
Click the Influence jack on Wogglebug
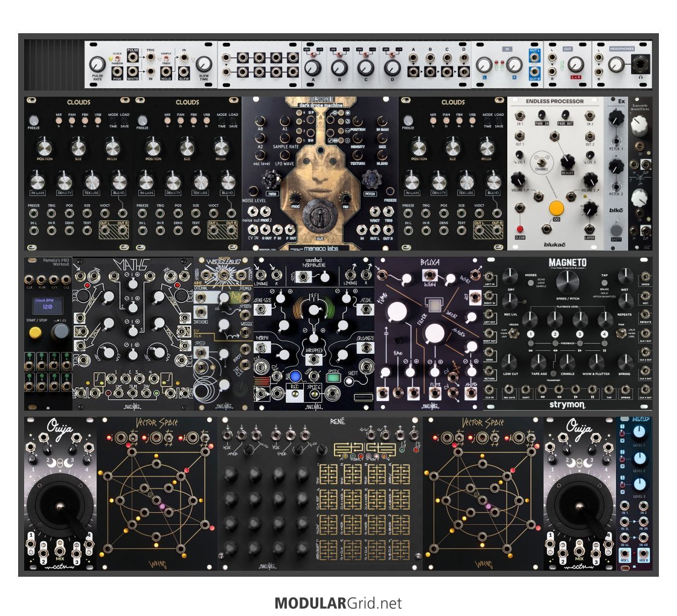point(201,312)
